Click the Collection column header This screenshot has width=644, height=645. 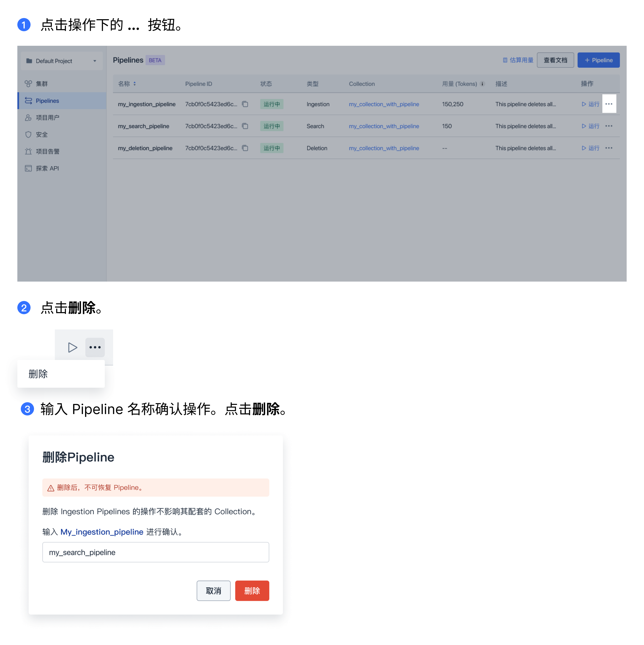coord(362,84)
